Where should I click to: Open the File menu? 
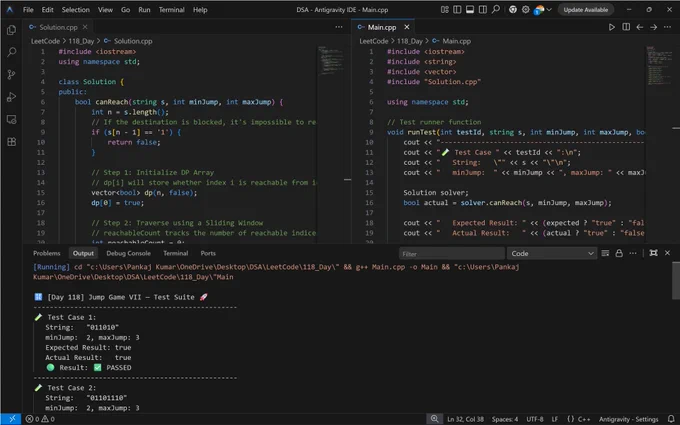coord(28,10)
